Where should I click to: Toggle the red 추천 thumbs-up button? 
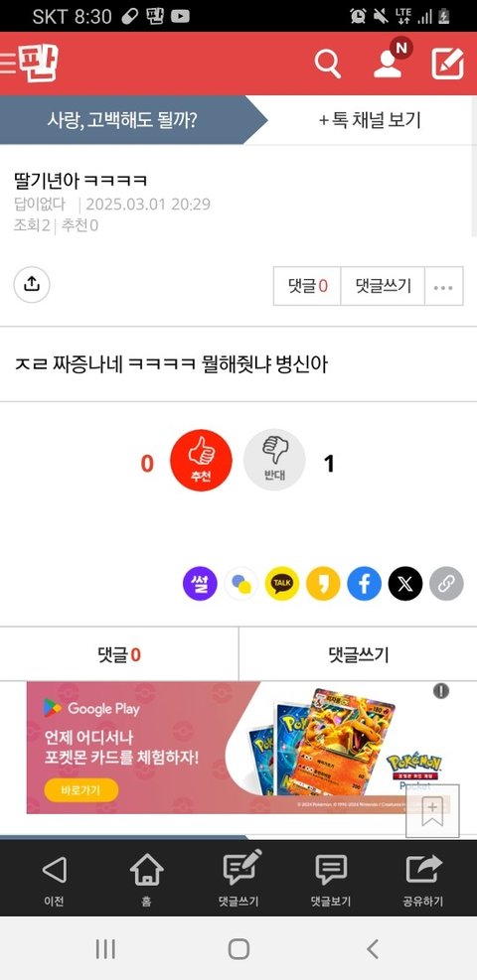[201, 460]
